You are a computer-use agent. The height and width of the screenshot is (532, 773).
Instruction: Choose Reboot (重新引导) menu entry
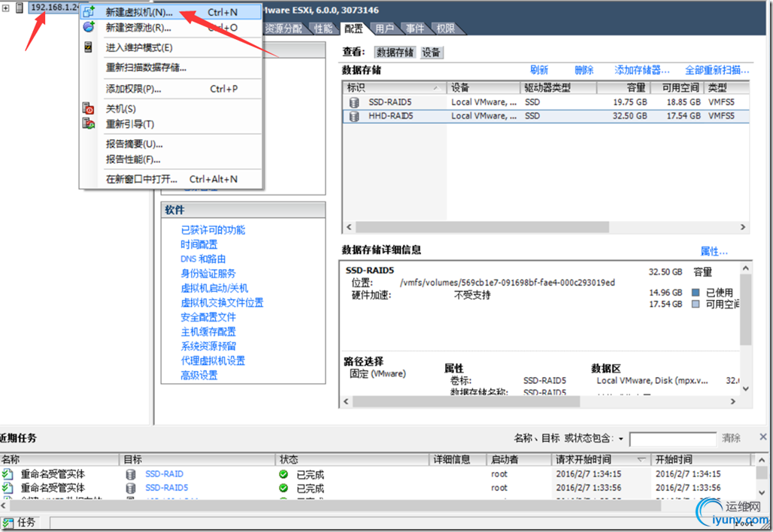(171, 124)
